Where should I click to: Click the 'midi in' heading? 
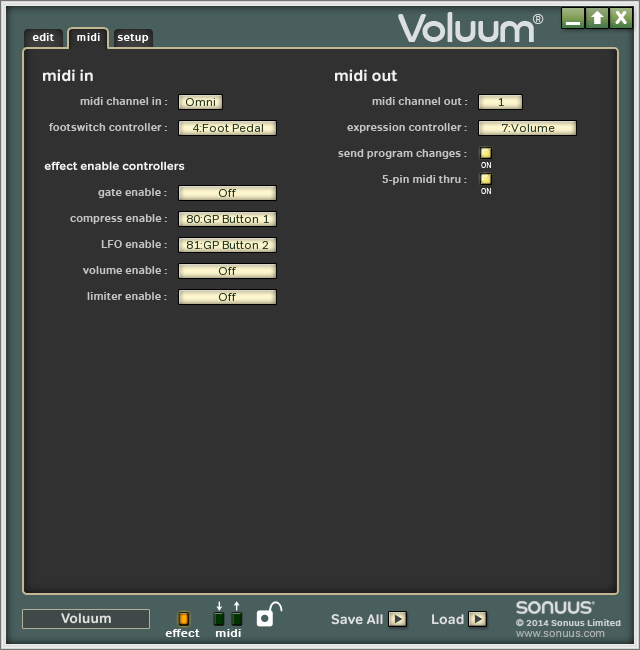68,76
